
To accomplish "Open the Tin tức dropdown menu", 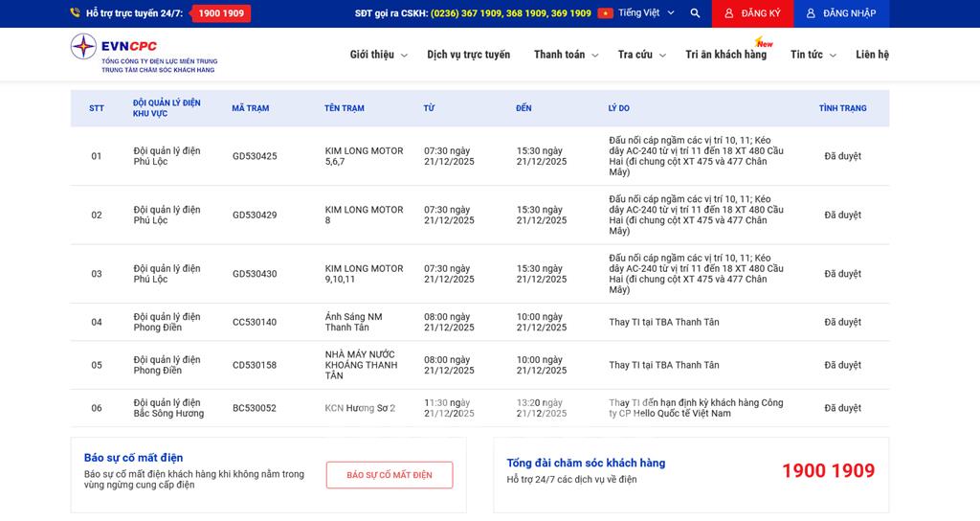I will pyautogui.click(x=813, y=55).
